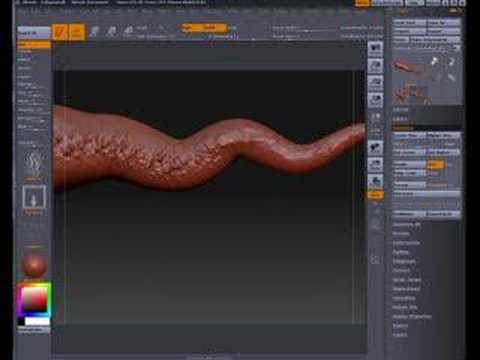Image resolution: width=480 pixels, height=360 pixels.
Task: Click the right shelf Scale view icon
Action: coord(376,165)
